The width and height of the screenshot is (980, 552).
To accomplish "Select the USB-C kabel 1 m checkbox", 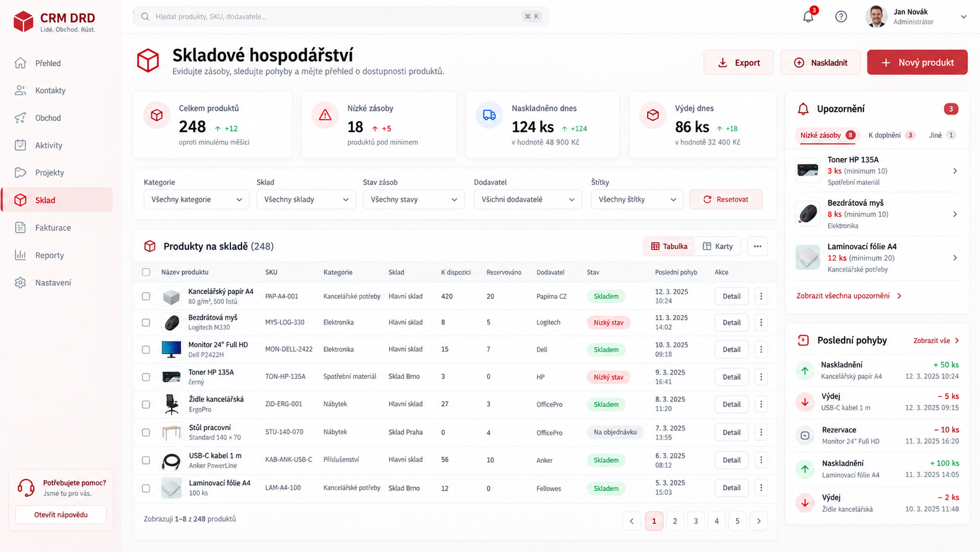I will (146, 460).
